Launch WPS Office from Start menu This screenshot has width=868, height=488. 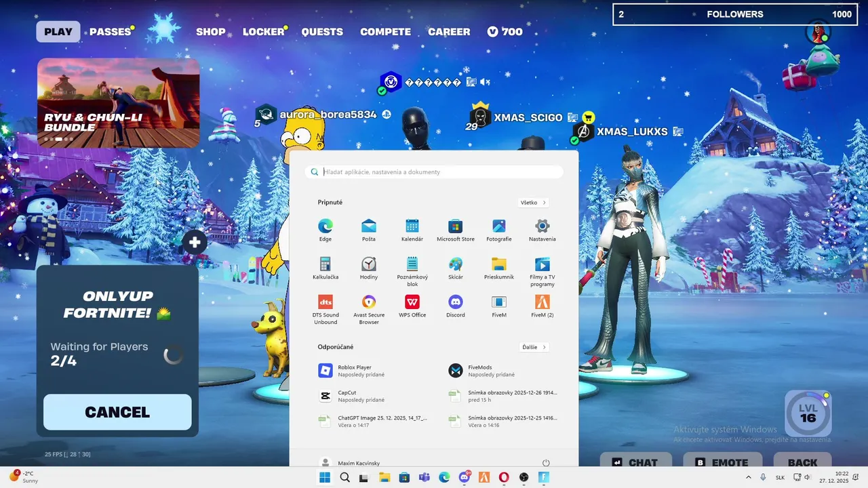[x=412, y=306]
